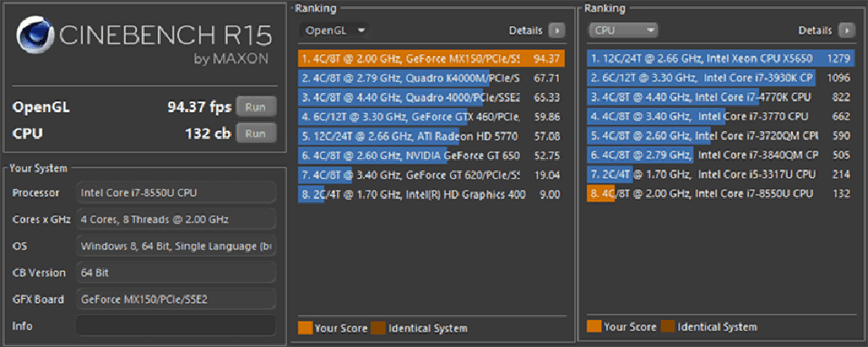Image resolution: width=868 pixels, height=347 pixels.
Task: Select NVIDIA GeForce GT 650 row
Action: coord(431,155)
